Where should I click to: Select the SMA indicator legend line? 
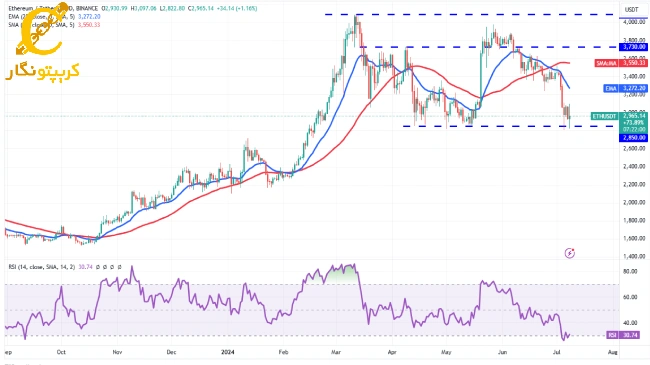(54, 25)
